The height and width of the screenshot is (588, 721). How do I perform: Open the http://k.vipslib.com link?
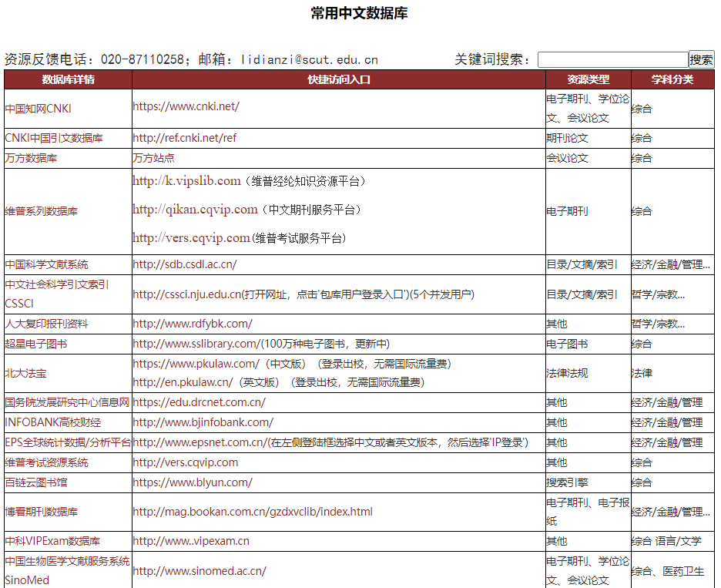tap(186, 181)
